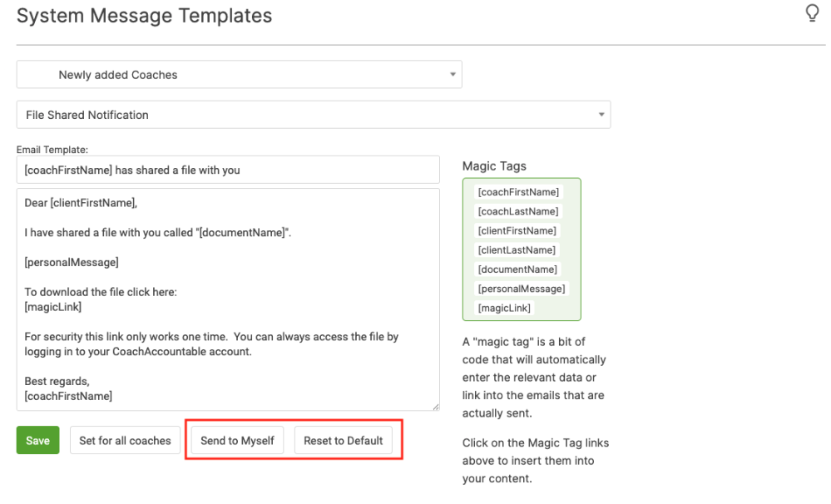Click the resize handle of email body
Image resolution: width=831 pixels, height=504 pixels.
[435, 406]
